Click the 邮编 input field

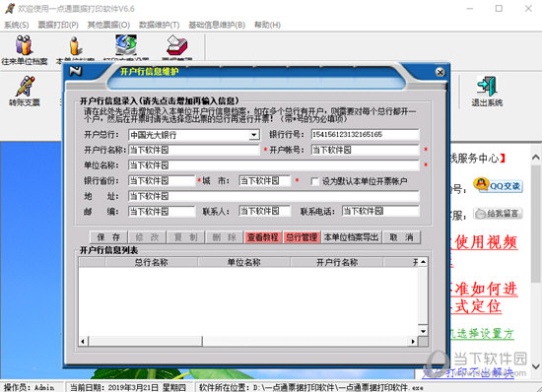click(x=162, y=211)
